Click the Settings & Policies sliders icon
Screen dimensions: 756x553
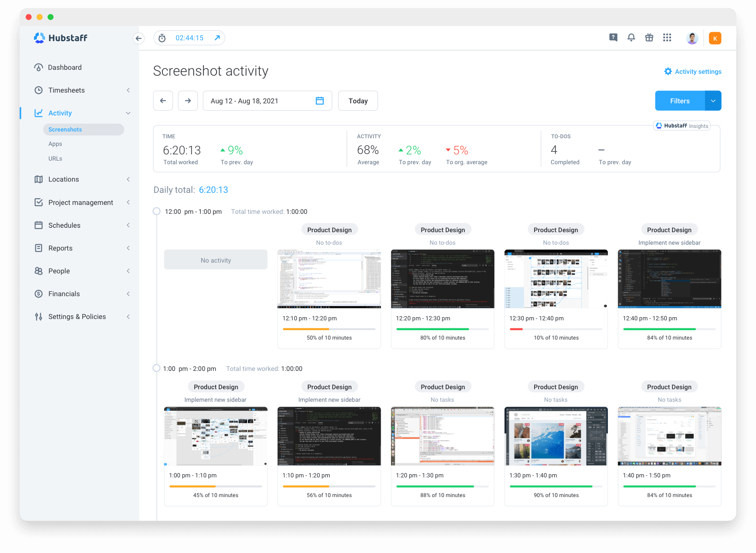click(38, 317)
